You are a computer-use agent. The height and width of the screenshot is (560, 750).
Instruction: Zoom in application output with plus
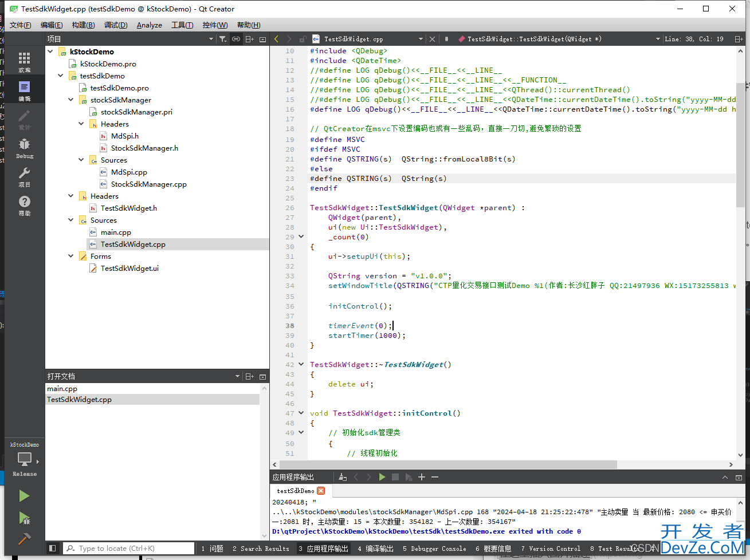click(422, 477)
